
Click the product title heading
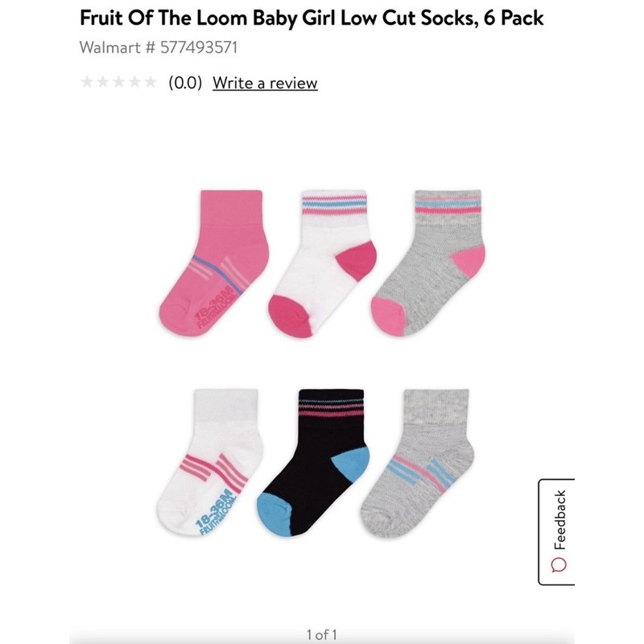[x=312, y=18]
